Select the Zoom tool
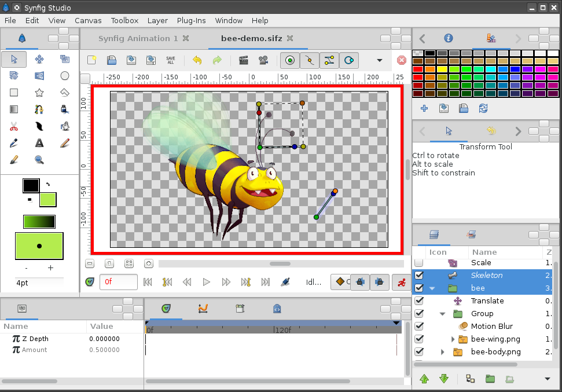 [39, 159]
